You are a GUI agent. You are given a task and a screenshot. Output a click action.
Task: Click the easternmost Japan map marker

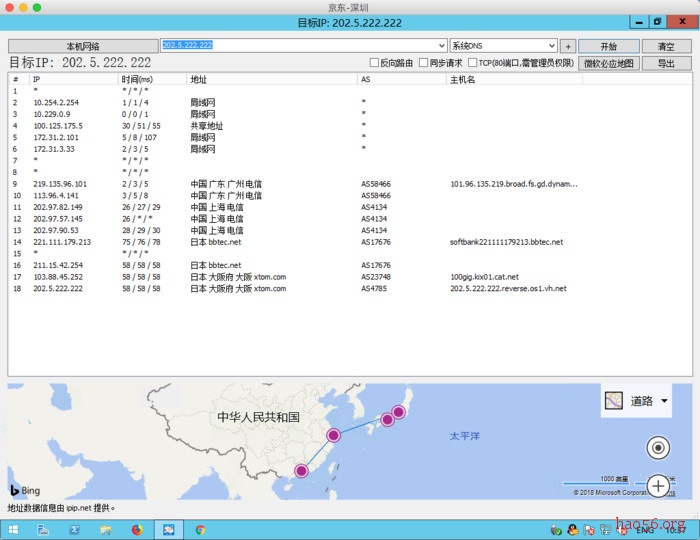[x=398, y=411]
